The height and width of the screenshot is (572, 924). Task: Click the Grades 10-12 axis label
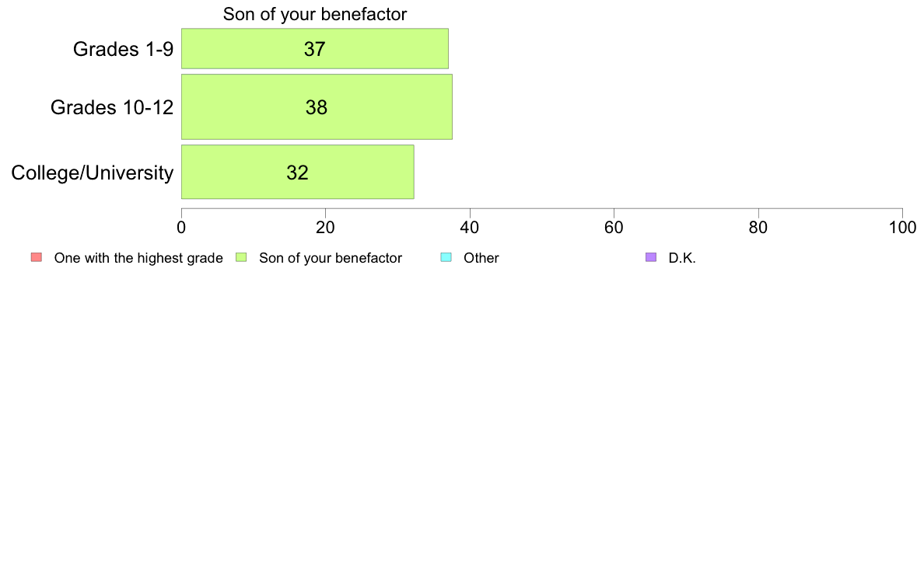tap(112, 107)
